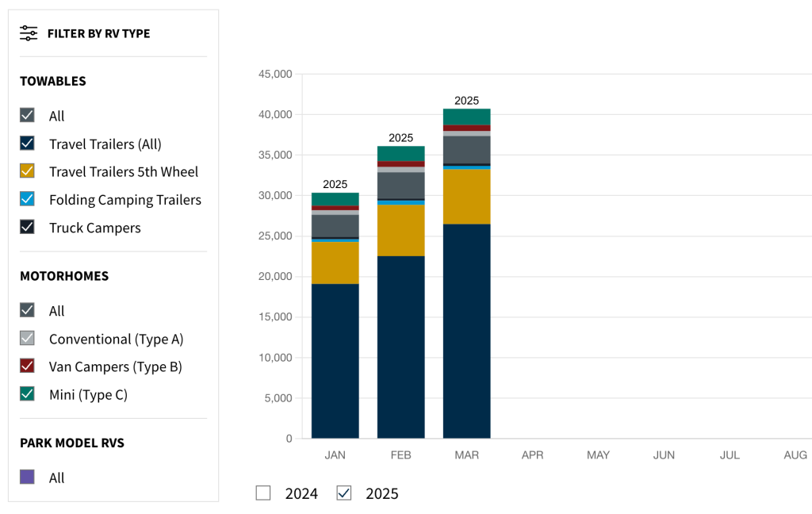The image size is (812, 514).
Task: Click the navy Travel Trailers segment in JAN bar
Action: point(335,361)
